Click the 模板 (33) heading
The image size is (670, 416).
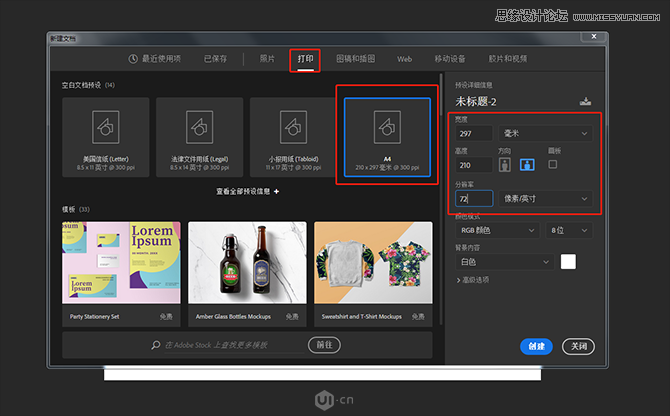coord(76,209)
